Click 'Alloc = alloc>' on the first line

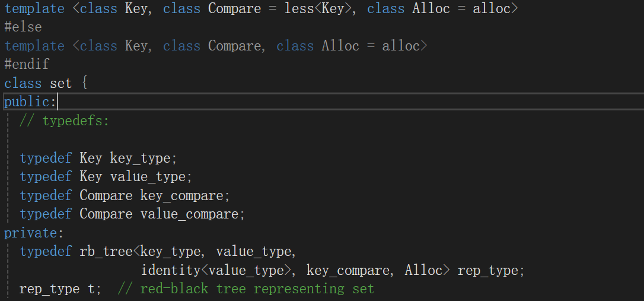pos(465,9)
